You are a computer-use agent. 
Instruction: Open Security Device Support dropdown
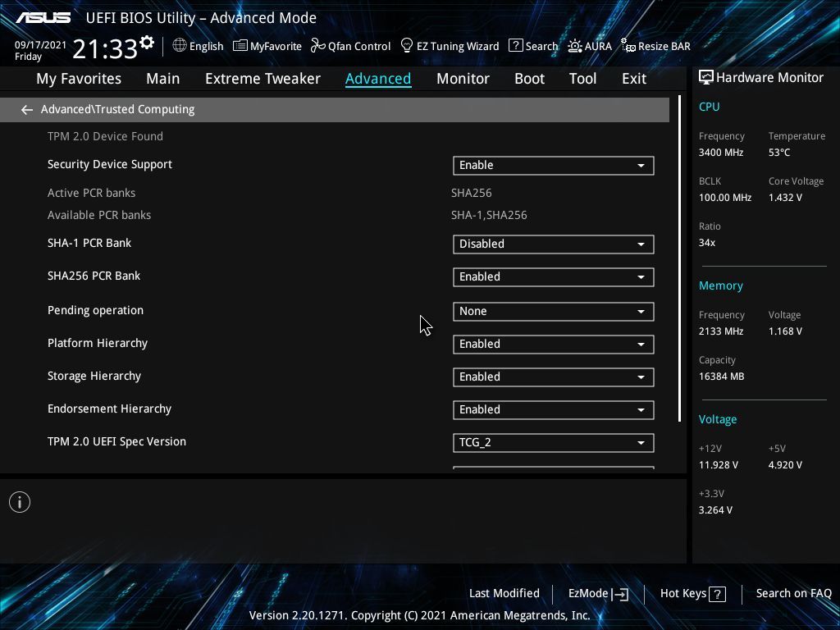(554, 166)
